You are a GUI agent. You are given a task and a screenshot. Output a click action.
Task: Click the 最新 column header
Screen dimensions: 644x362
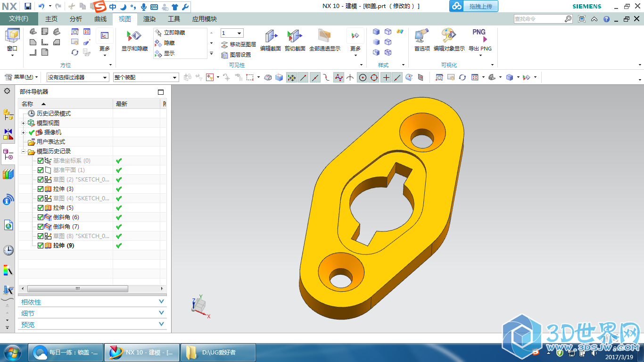[x=137, y=104]
